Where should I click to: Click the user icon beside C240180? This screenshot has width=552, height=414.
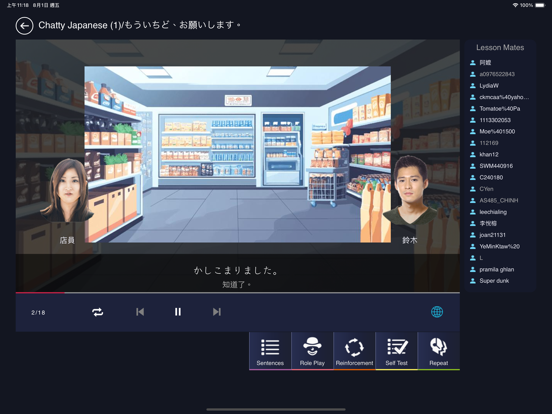[473, 177]
